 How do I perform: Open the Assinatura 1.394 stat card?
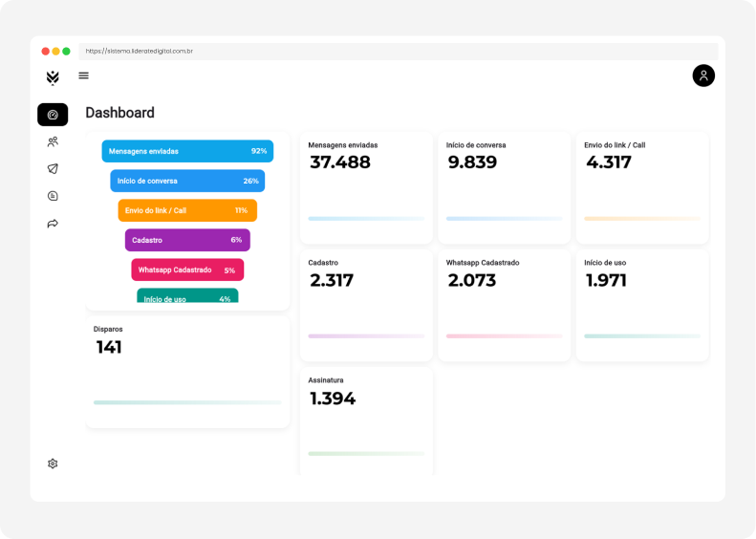pyautogui.click(x=366, y=420)
